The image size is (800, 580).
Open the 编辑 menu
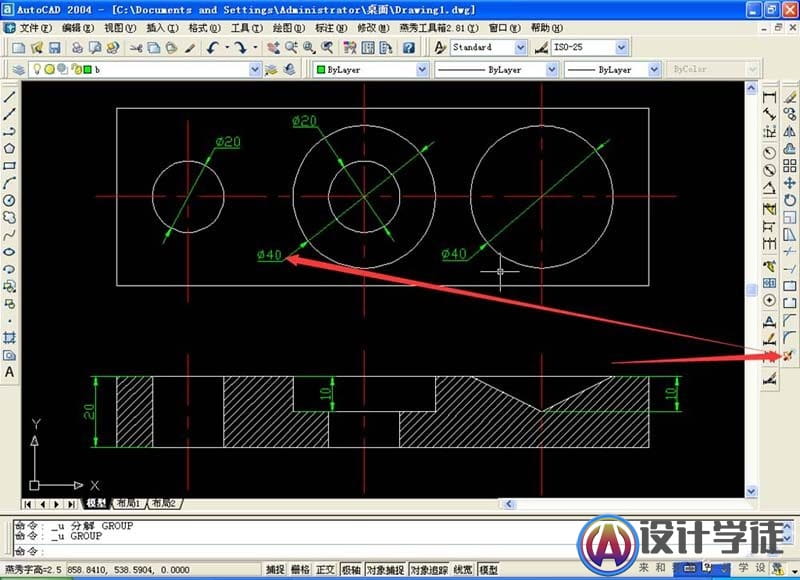click(x=77, y=28)
